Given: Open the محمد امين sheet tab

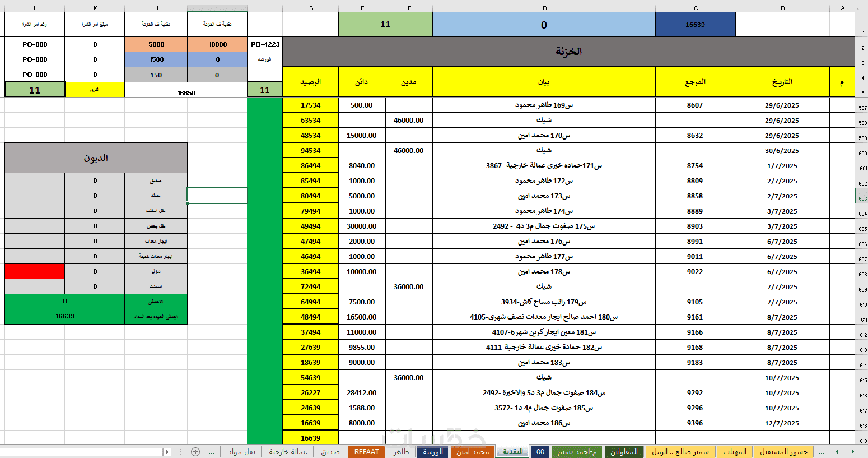Looking at the screenshot, I should click(x=473, y=452).
